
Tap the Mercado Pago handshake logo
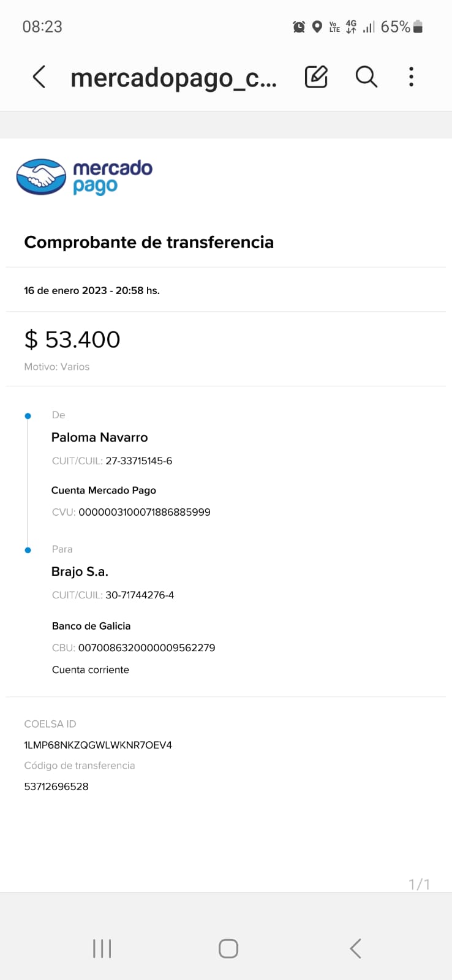41,177
